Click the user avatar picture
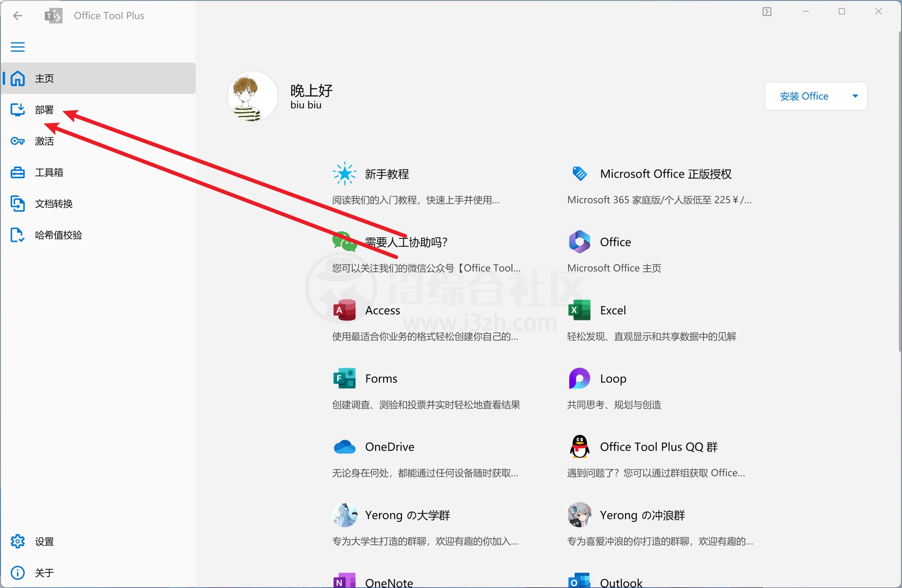902x588 pixels. (252, 96)
